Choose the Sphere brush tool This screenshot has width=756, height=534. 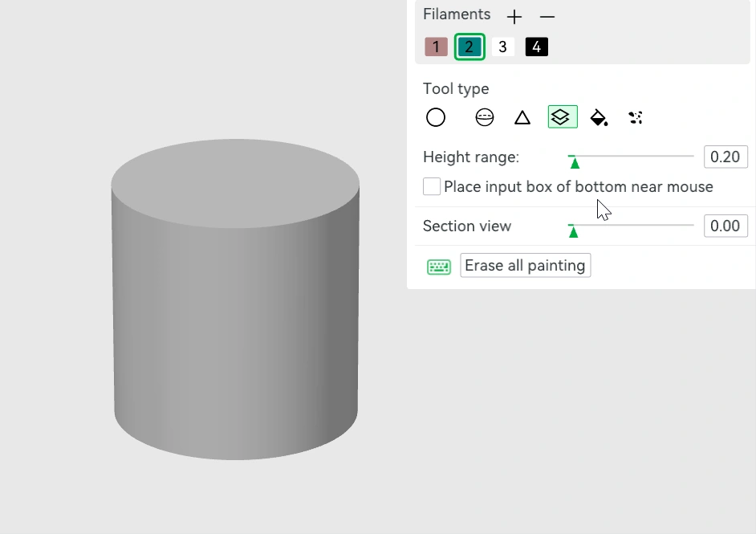click(x=485, y=117)
